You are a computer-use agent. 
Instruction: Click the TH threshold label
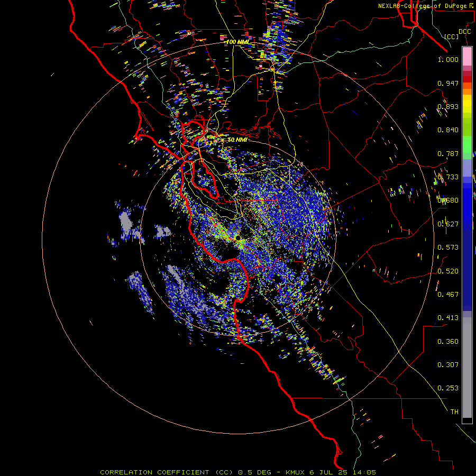[x=454, y=412]
